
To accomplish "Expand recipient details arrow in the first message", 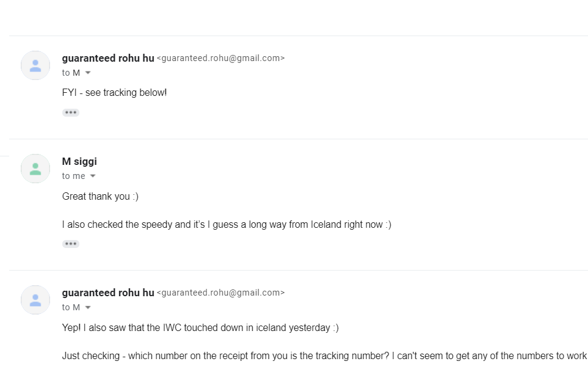I will pos(88,73).
